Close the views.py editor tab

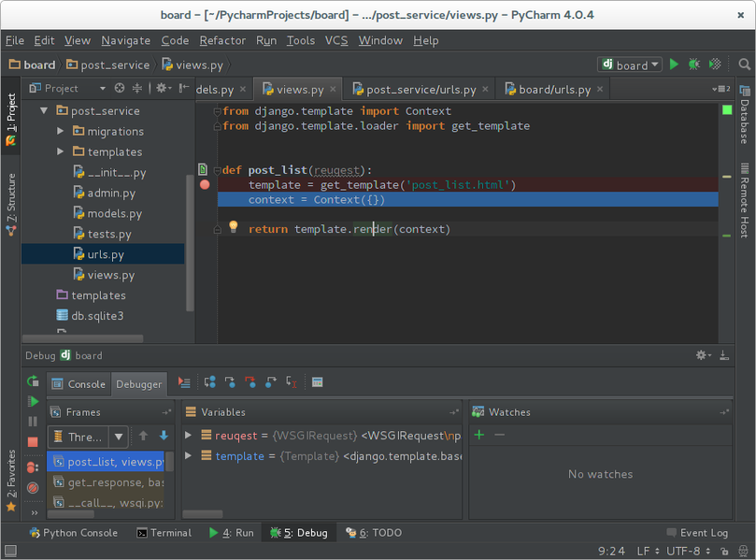333,89
